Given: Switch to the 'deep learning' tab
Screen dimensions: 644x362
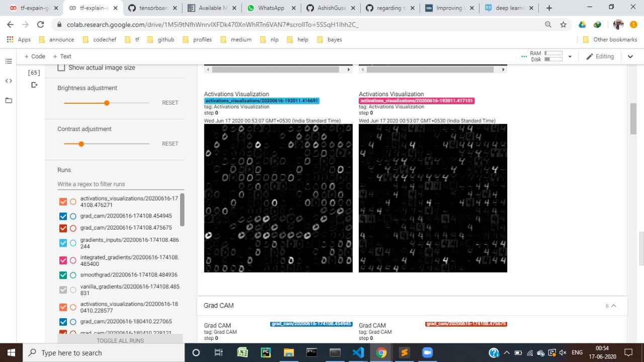Looking at the screenshot, I should tap(509, 8).
